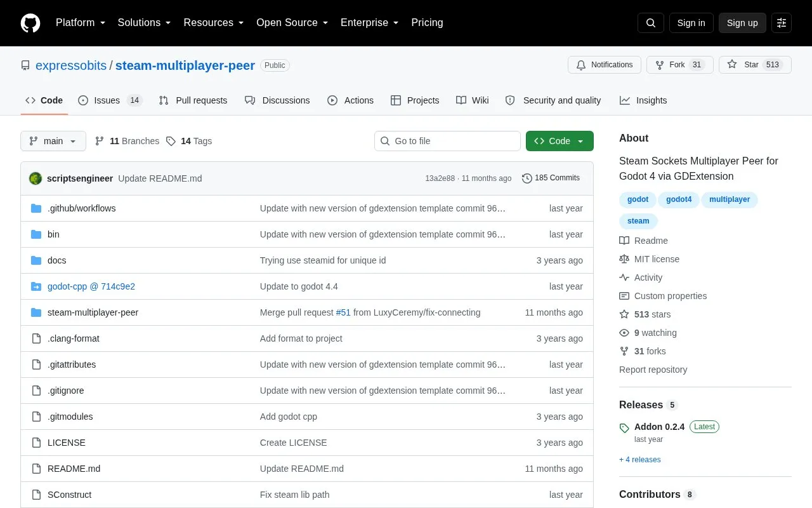Screen dimensions: 812x508
Task: Click the search magnifier icon
Action: click(651, 23)
